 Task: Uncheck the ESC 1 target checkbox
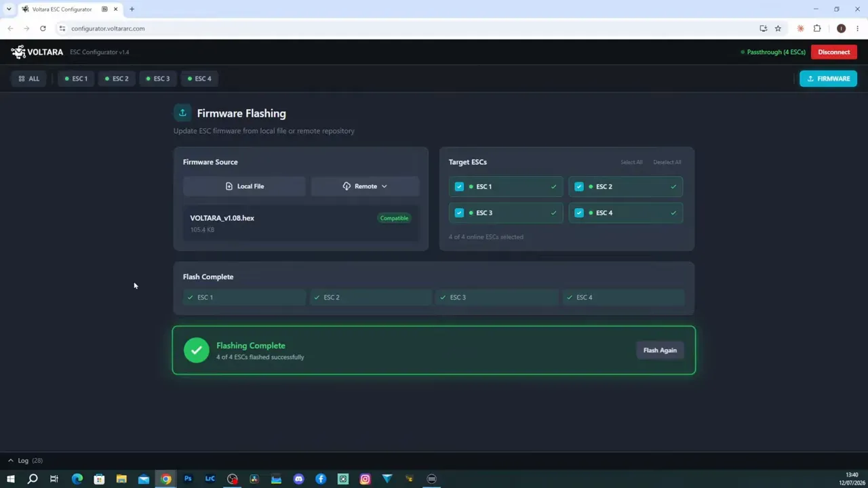pyautogui.click(x=459, y=186)
